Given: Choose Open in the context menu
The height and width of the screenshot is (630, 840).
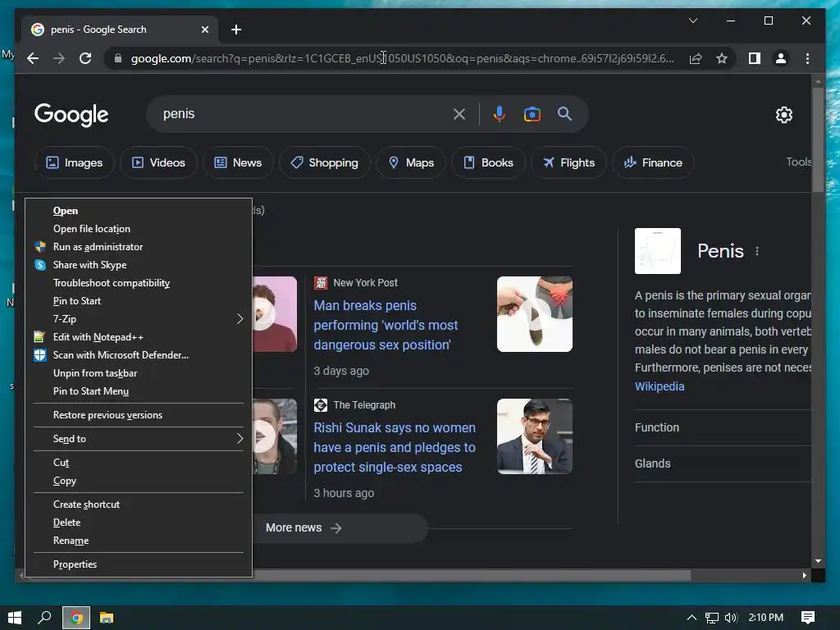Looking at the screenshot, I should (x=138, y=211).
